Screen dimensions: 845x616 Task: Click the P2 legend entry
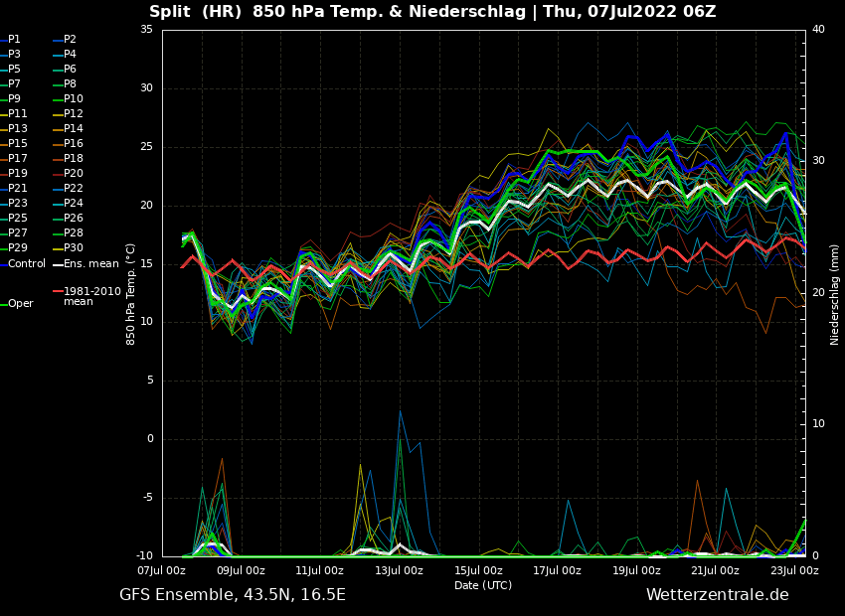[70, 40]
